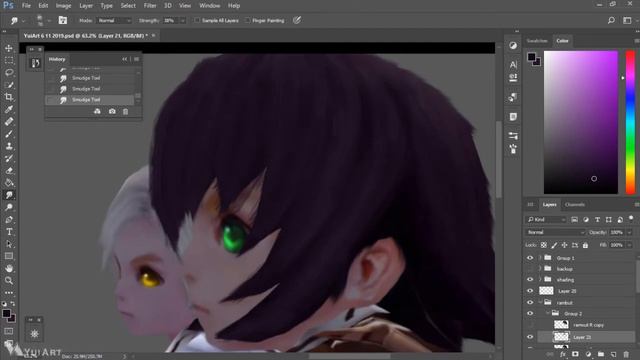
Task: Select the Path Selection tool
Action: click(x=9, y=244)
